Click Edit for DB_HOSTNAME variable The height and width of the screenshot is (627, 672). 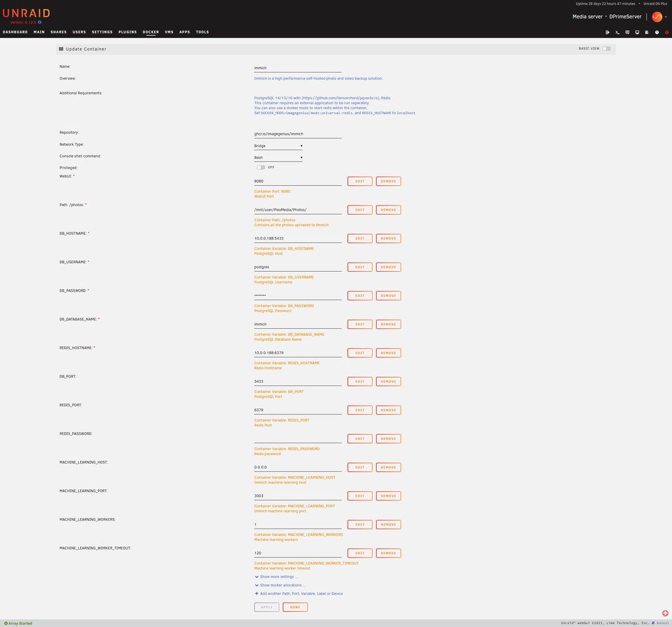360,238
